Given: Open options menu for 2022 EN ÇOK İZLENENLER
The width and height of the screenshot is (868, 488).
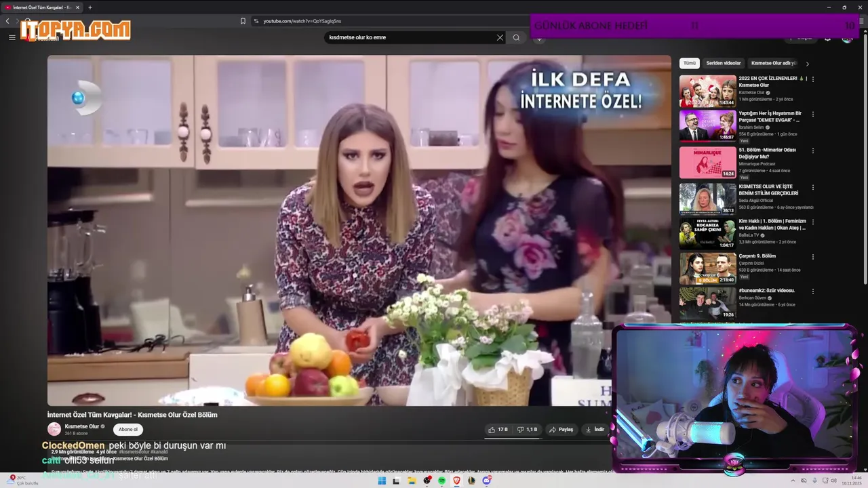Looking at the screenshot, I should pos(813,79).
